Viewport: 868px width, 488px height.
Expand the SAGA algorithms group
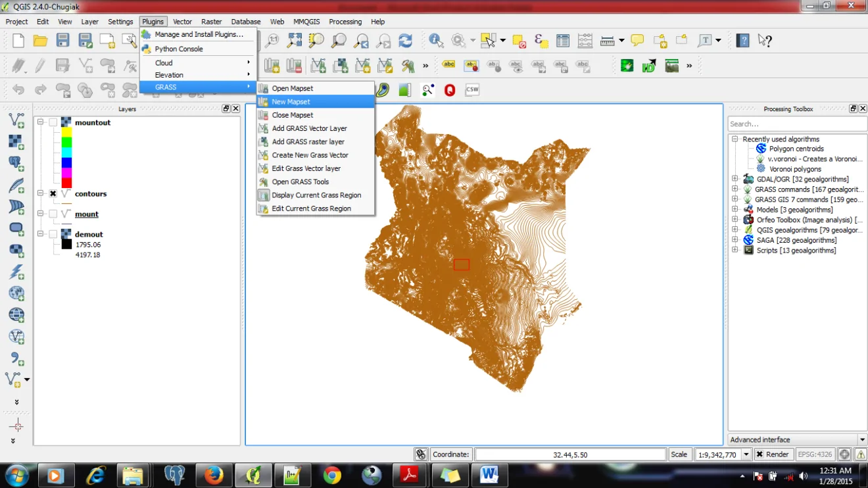735,240
